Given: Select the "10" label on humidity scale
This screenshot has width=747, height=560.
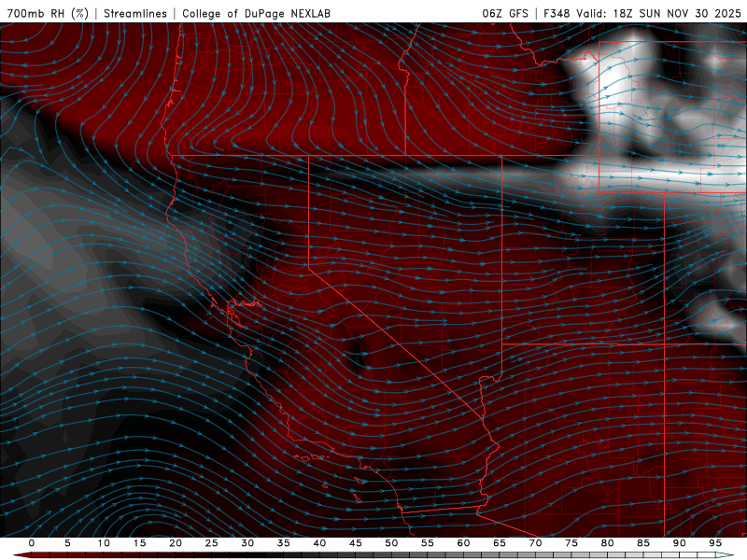Looking at the screenshot, I should (104, 543).
